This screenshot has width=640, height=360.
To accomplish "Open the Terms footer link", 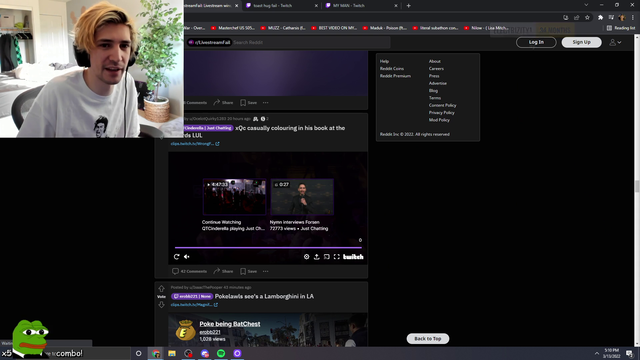I will [x=435, y=98].
